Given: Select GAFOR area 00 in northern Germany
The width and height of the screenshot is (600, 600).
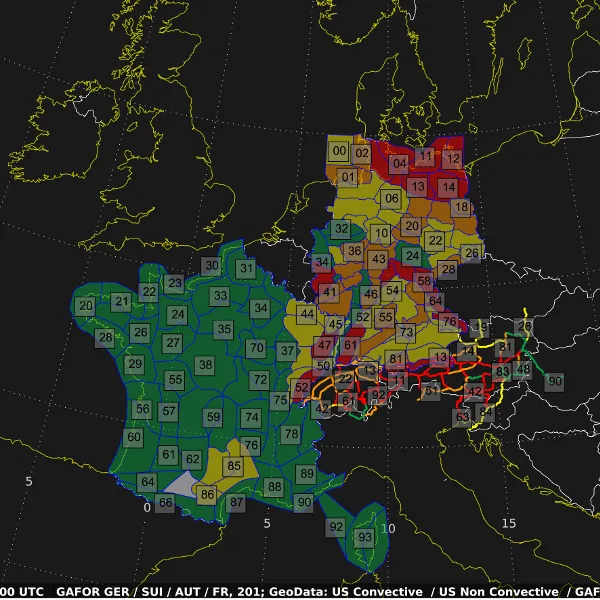Looking at the screenshot, I should click(x=339, y=151).
